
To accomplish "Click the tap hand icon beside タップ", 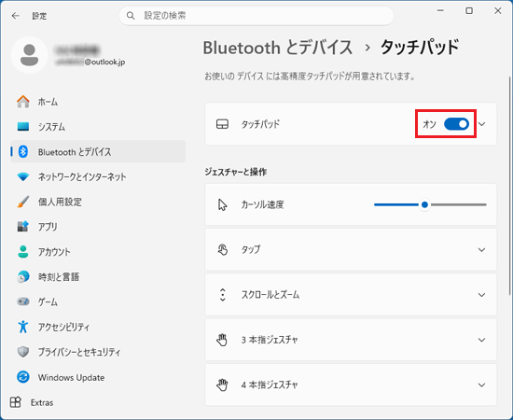I will pyautogui.click(x=223, y=249).
